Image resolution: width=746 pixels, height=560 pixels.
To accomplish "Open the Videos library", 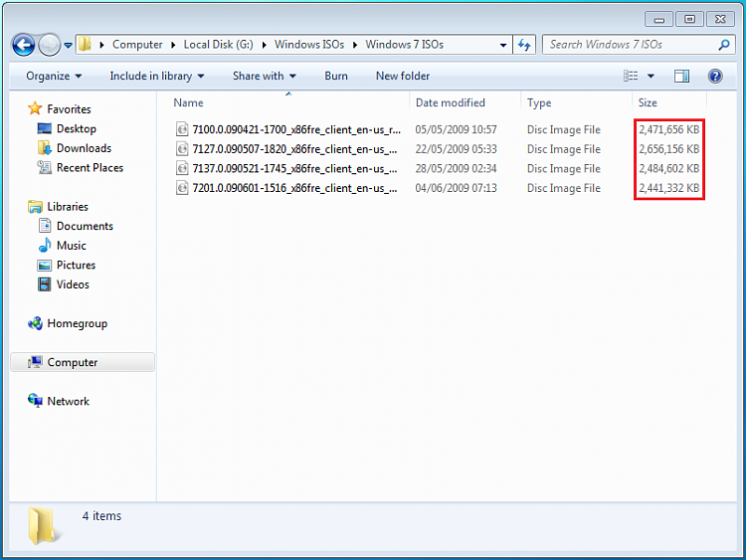I will 73,284.
